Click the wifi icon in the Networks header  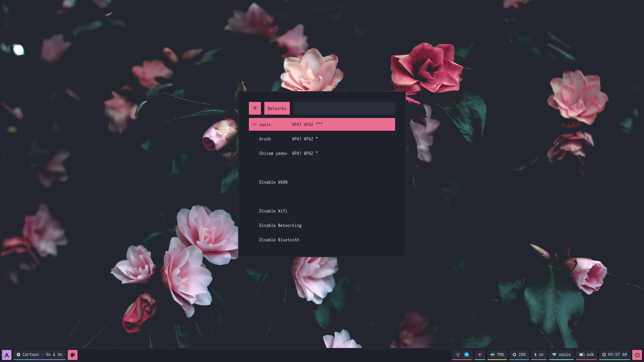[255, 108]
